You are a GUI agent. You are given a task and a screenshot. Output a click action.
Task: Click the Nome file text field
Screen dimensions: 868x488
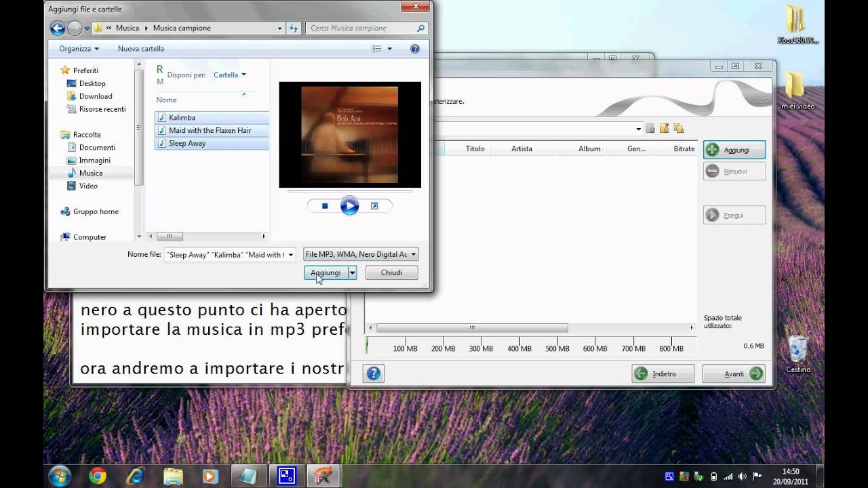(x=225, y=255)
